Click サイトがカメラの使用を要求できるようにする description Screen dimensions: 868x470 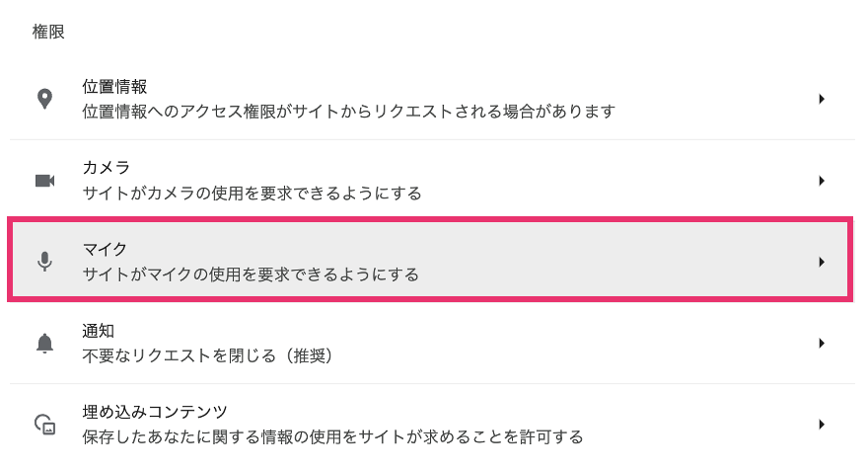coord(252,194)
